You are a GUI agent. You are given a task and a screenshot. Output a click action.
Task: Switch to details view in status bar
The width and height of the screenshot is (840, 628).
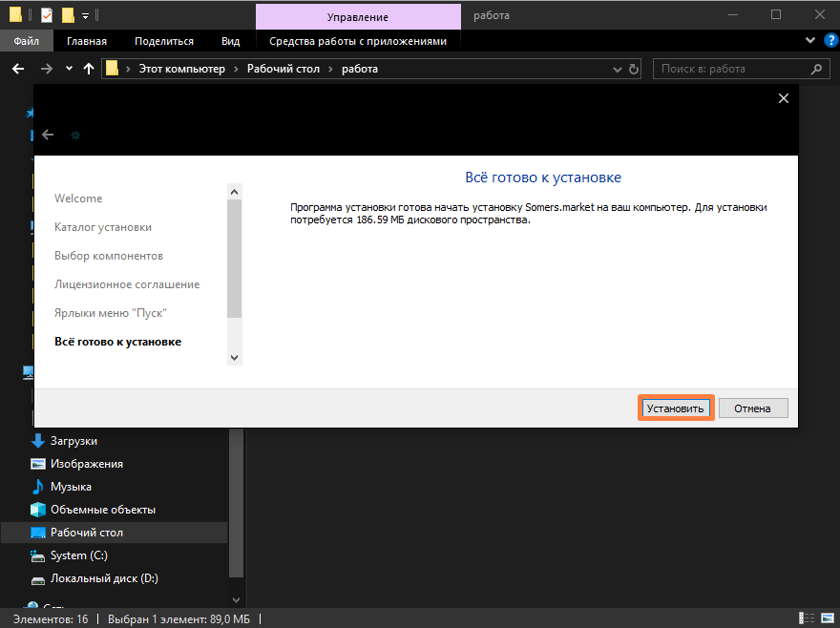tap(807, 618)
